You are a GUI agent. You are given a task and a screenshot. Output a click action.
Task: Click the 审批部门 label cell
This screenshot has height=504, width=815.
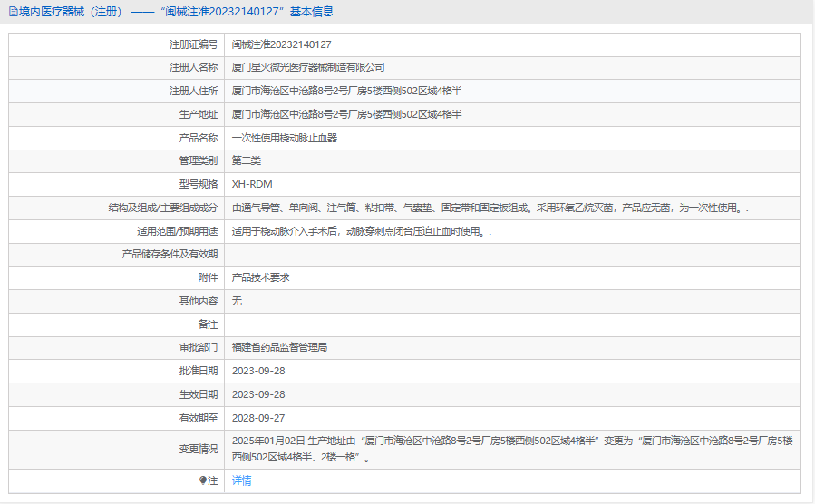click(x=116, y=347)
